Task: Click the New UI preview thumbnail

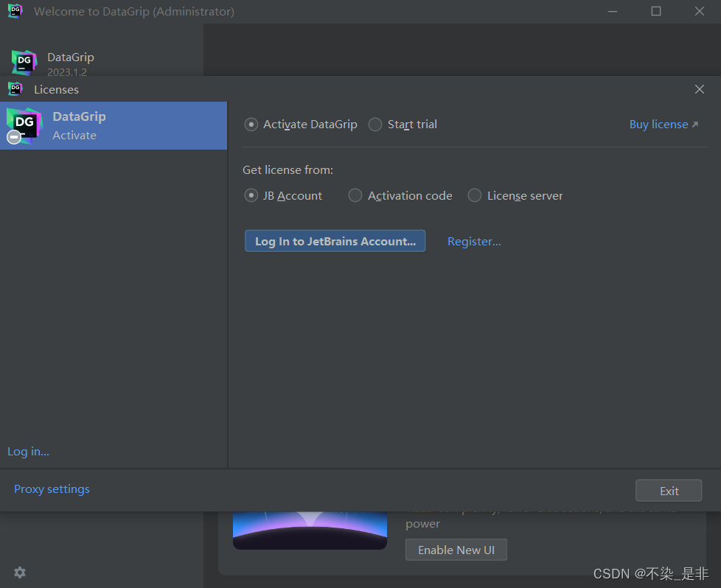Action: (x=310, y=531)
